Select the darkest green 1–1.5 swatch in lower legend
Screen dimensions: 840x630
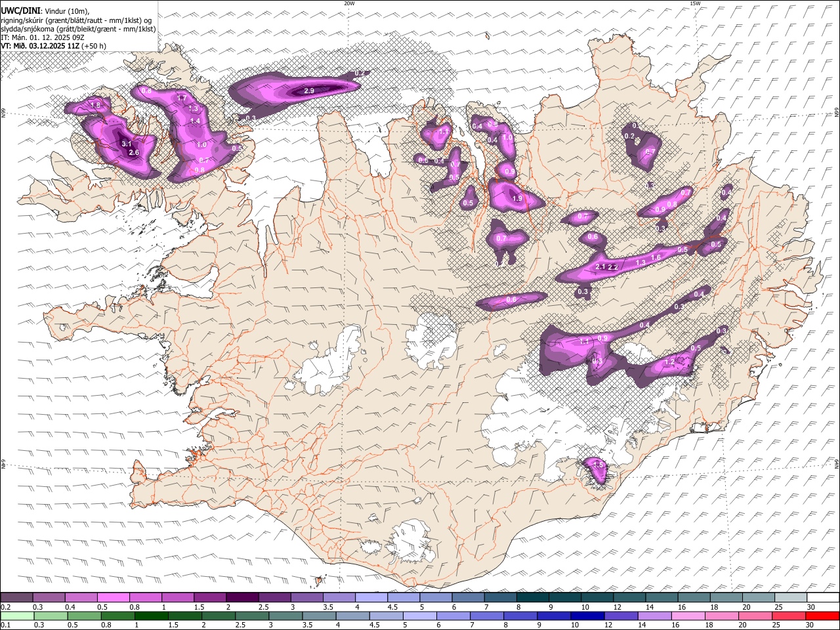coord(152,616)
